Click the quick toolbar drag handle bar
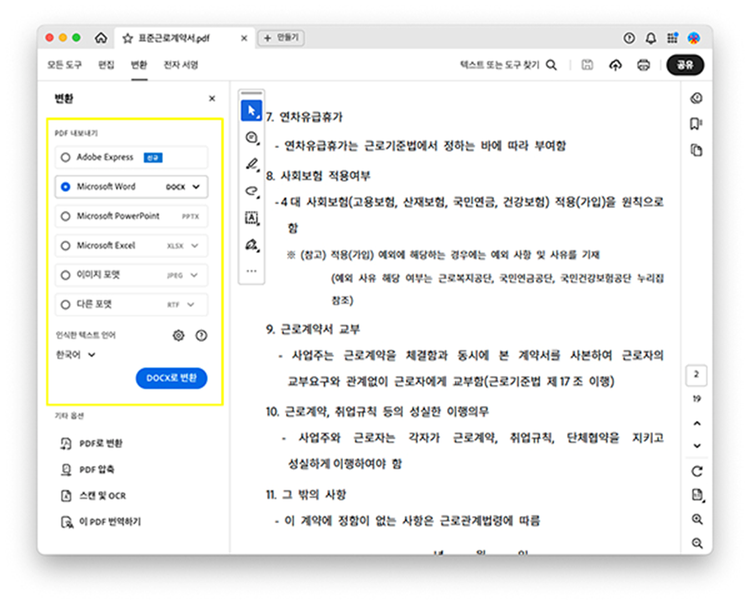The height and width of the screenshot is (604, 750). [x=252, y=93]
